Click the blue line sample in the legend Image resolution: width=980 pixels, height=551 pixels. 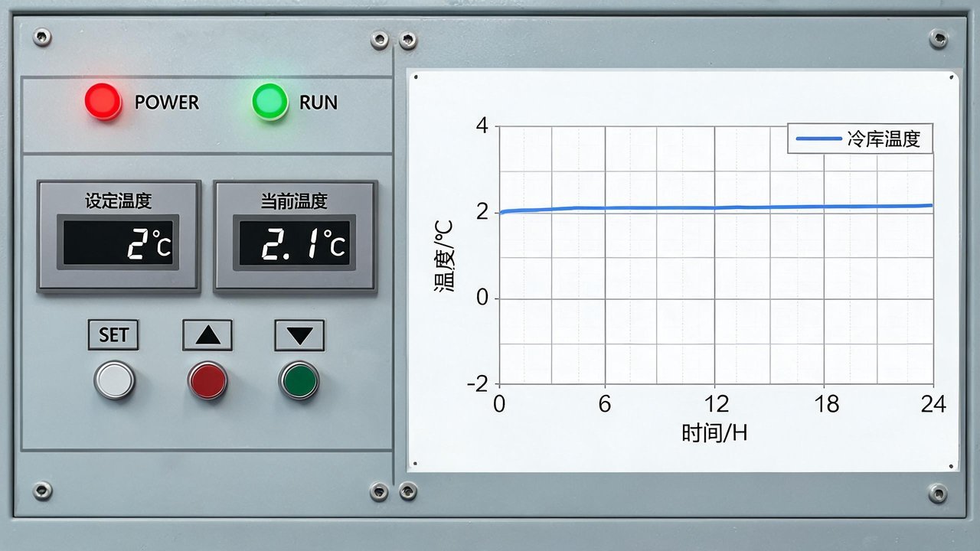click(818, 139)
